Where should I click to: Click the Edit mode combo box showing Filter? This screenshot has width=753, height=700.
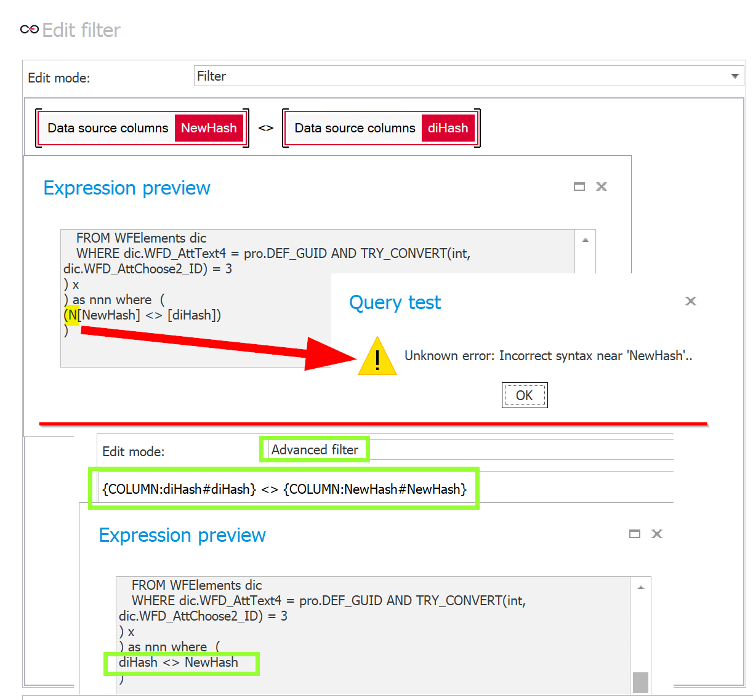462,76
